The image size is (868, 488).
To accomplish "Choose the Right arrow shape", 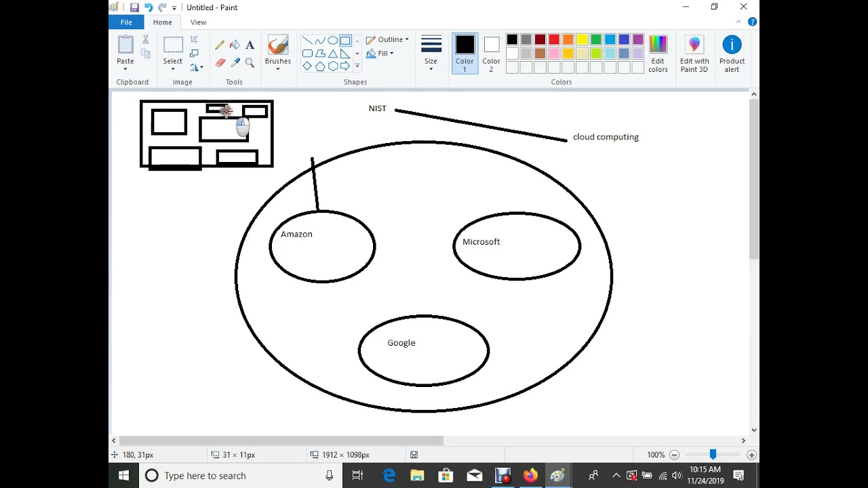I will (x=345, y=66).
